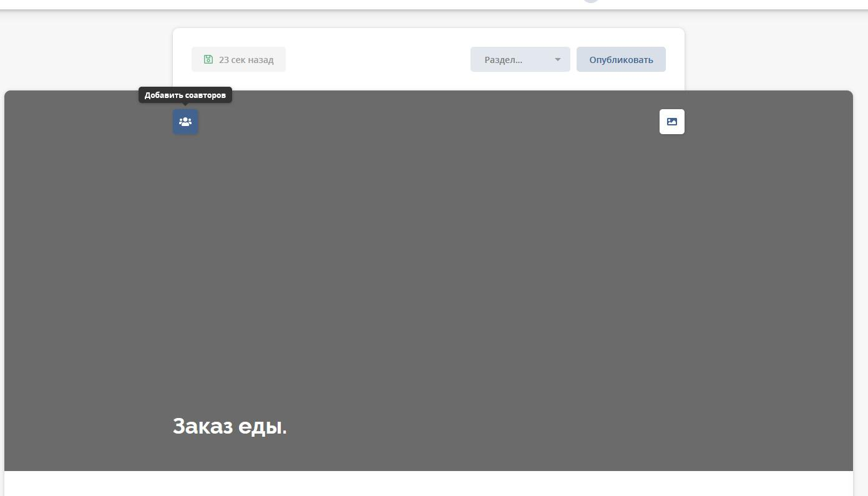
Task: Upload a cover via white image button
Action: (x=672, y=122)
